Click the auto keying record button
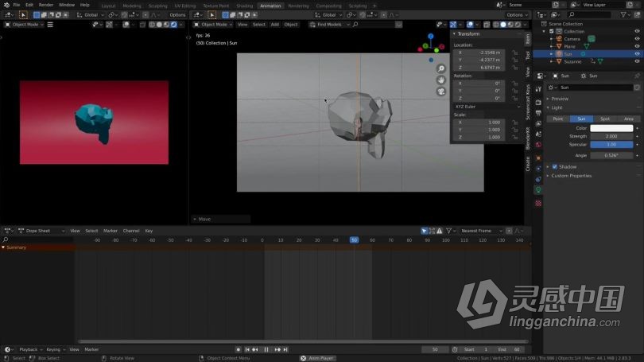This screenshot has width=644, height=362. coord(239,350)
